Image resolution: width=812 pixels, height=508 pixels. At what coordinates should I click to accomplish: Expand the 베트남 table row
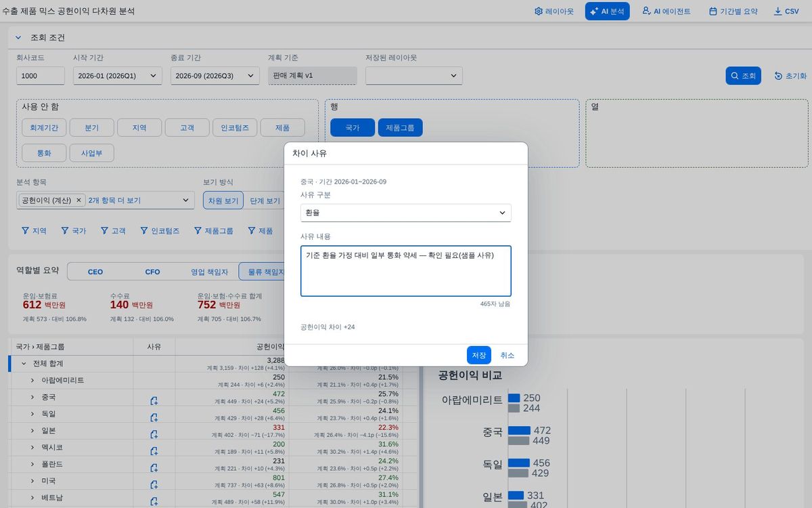tap(32, 497)
